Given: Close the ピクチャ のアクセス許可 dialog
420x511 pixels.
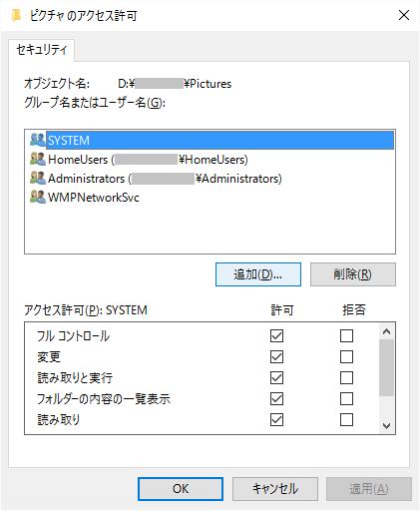Looking at the screenshot, I should pyautogui.click(x=404, y=15).
